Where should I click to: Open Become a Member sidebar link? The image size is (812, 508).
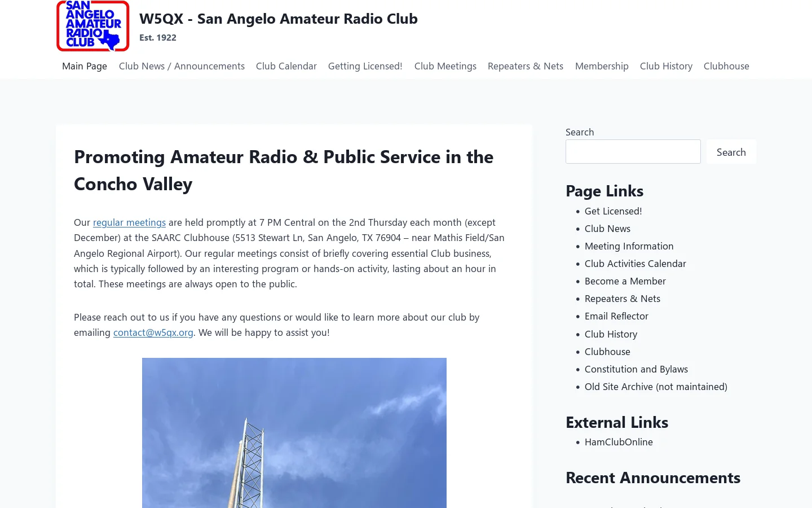(x=625, y=281)
